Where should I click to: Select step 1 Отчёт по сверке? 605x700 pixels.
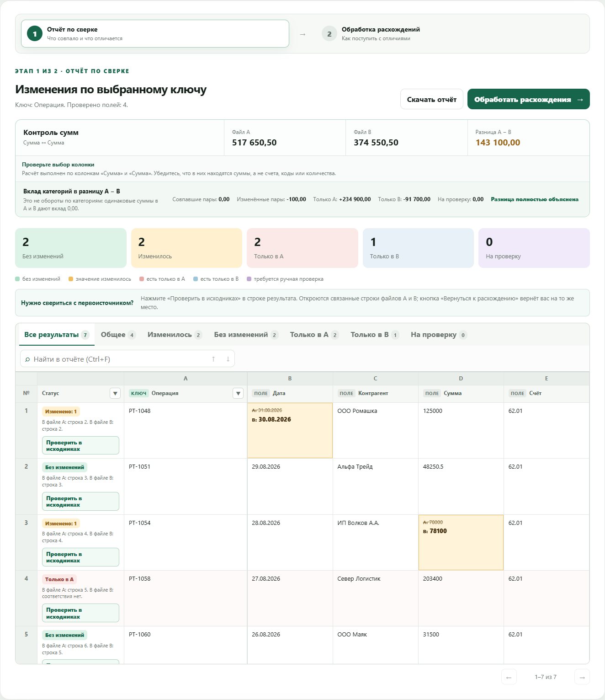click(x=155, y=34)
